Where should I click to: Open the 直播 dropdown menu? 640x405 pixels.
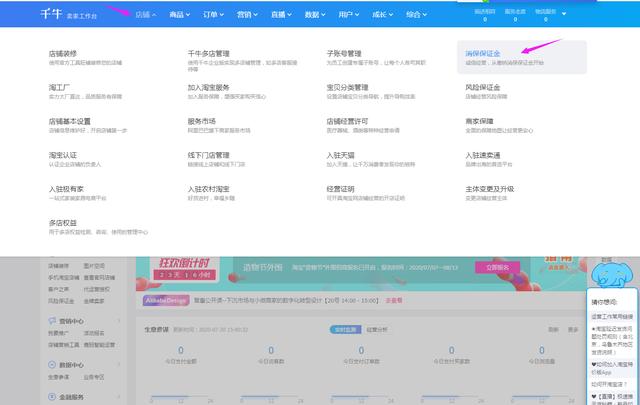pos(281,15)
